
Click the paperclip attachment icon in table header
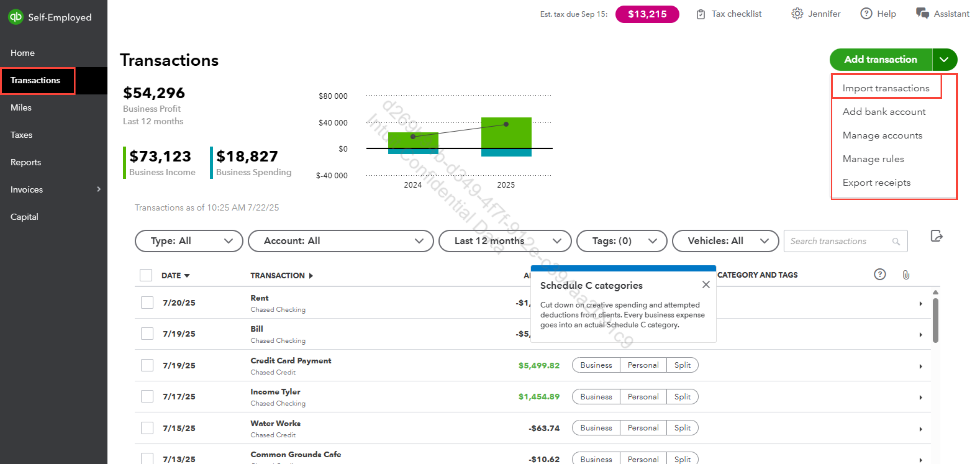906,275
